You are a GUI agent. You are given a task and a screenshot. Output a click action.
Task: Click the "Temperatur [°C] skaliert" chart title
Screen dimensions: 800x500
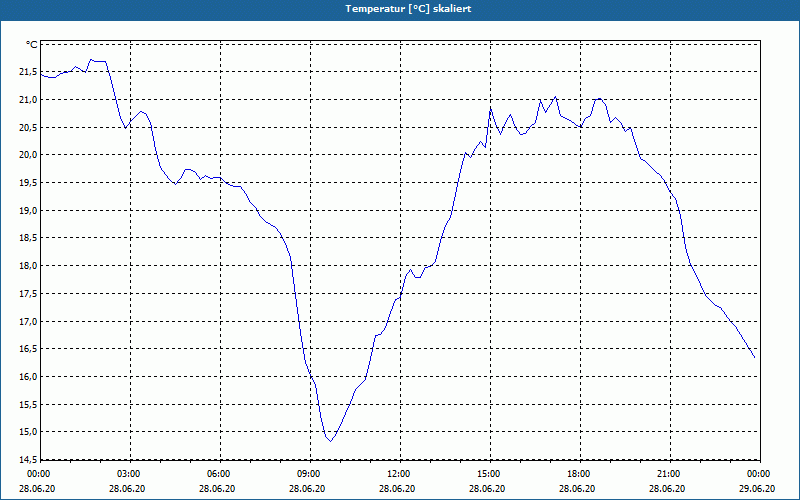coord(408,9)
